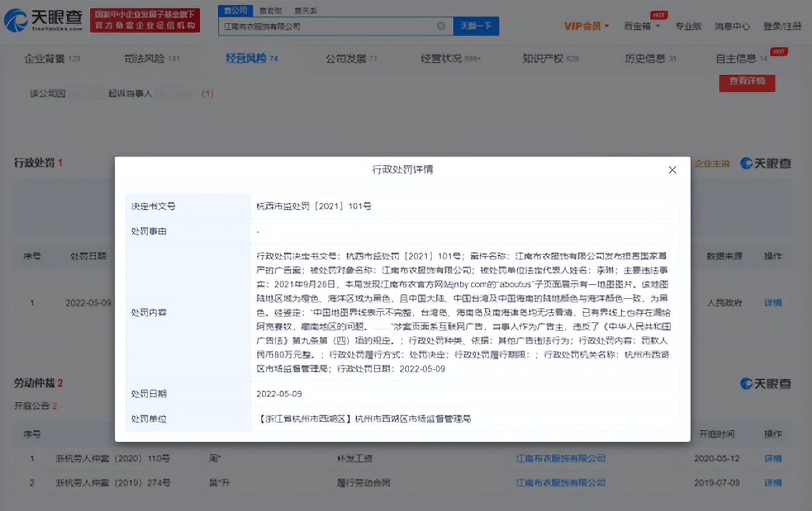Open 消息中心 message center

tap(732, 26)
